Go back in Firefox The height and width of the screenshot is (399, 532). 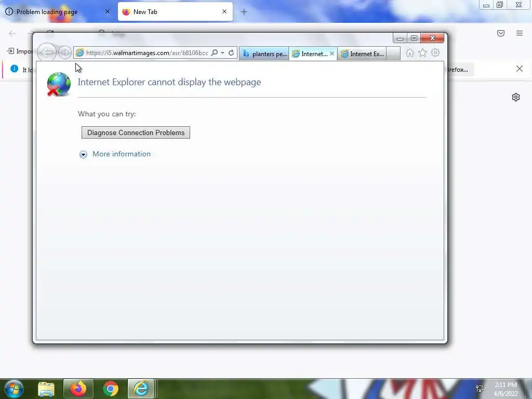click(12, 33)
